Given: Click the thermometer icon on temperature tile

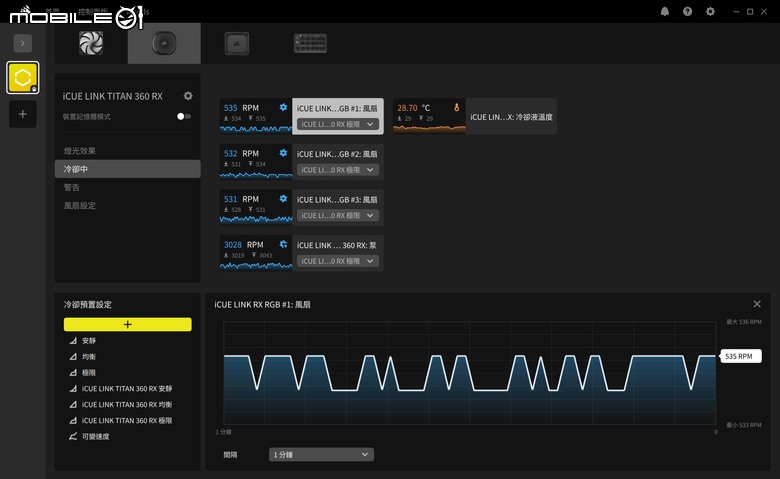Looking at the screenshot, I should click(456, 107).
